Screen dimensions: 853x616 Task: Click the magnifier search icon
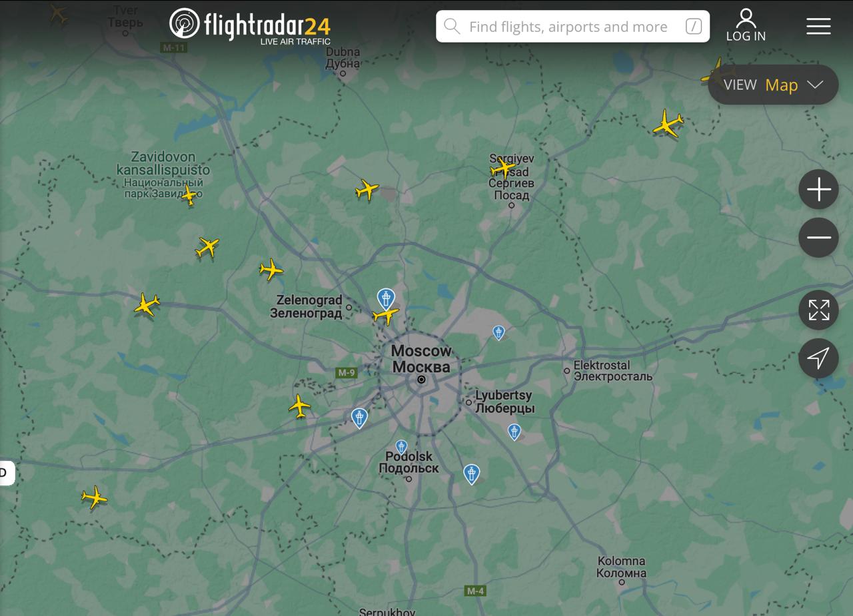452,27
